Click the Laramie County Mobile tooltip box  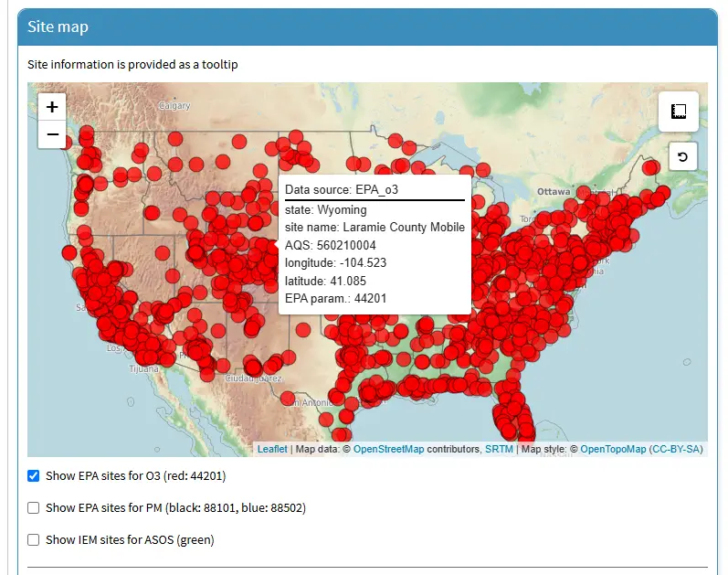375,244
